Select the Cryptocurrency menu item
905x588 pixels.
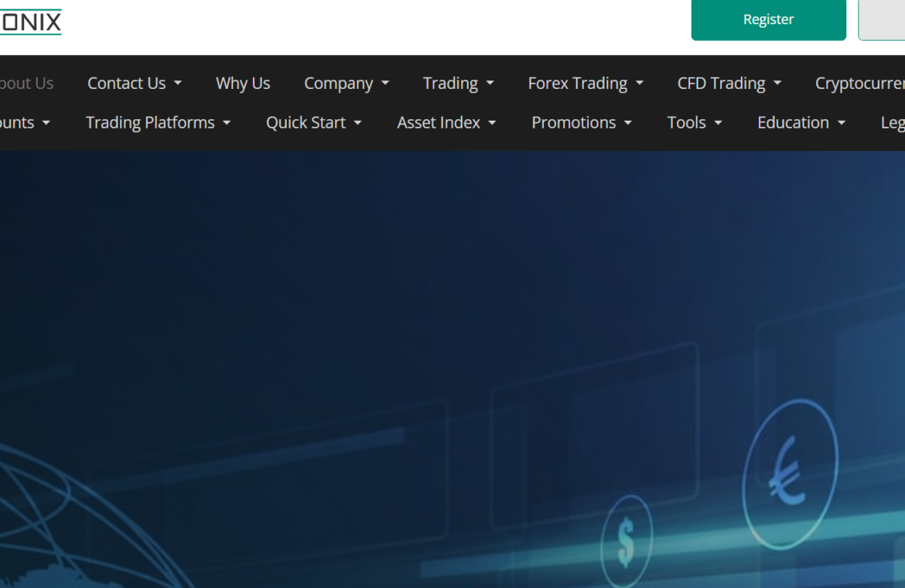pos(859,84)
